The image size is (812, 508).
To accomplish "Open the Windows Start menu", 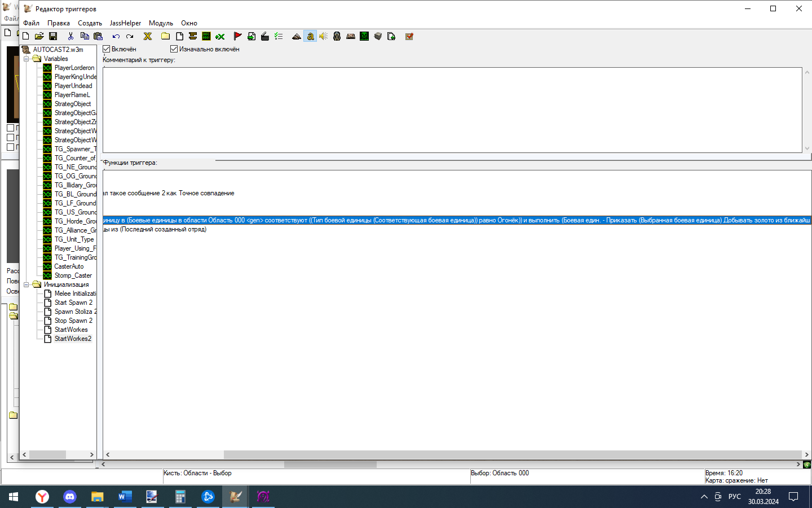I will point(14,497).
